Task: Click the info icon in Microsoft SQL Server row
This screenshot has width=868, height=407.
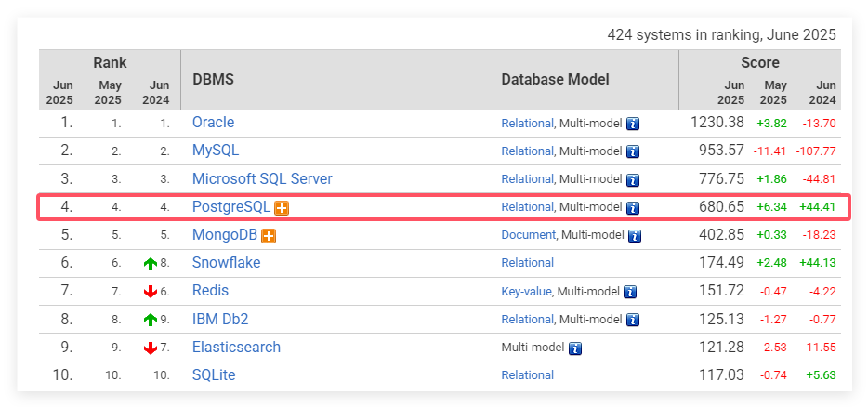Action: tap(633, 180)
